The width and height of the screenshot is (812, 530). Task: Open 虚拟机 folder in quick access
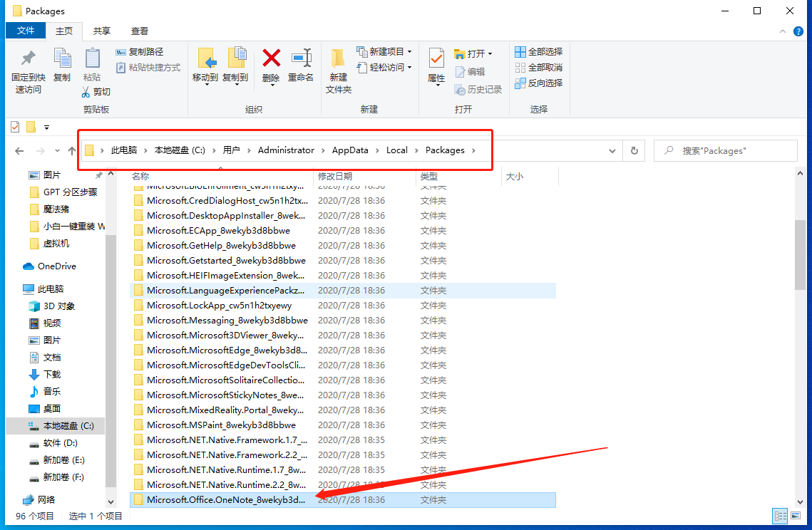(x=50, y=243)
